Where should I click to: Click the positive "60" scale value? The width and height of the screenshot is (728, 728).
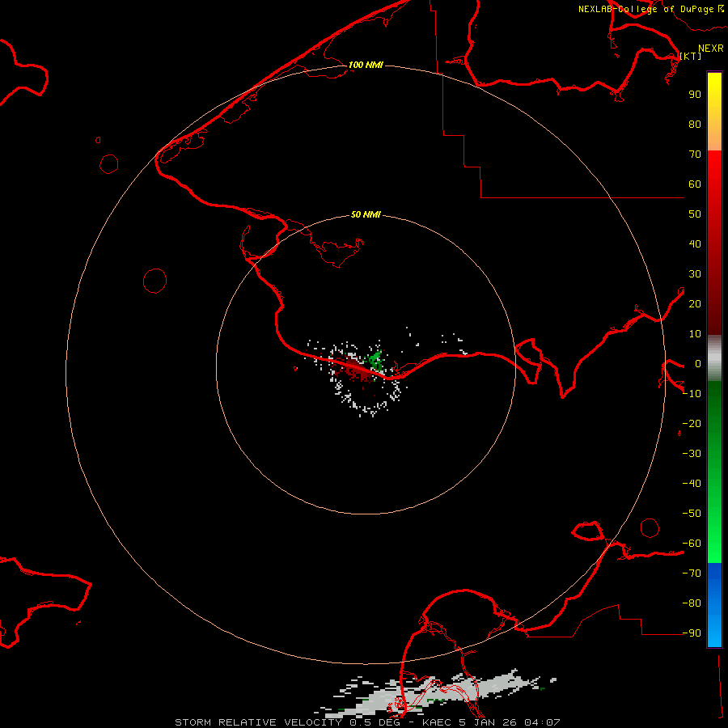pos(695,184)
